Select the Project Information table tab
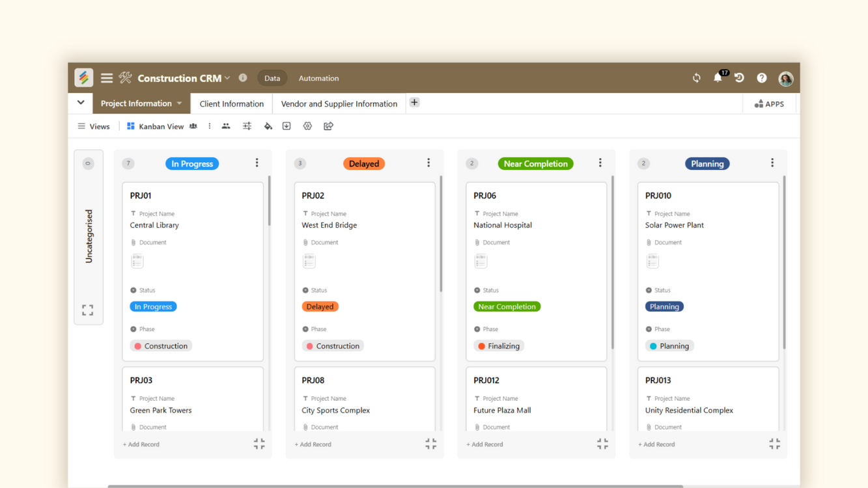This screenshot has width=868, height=488. point(141,103)
